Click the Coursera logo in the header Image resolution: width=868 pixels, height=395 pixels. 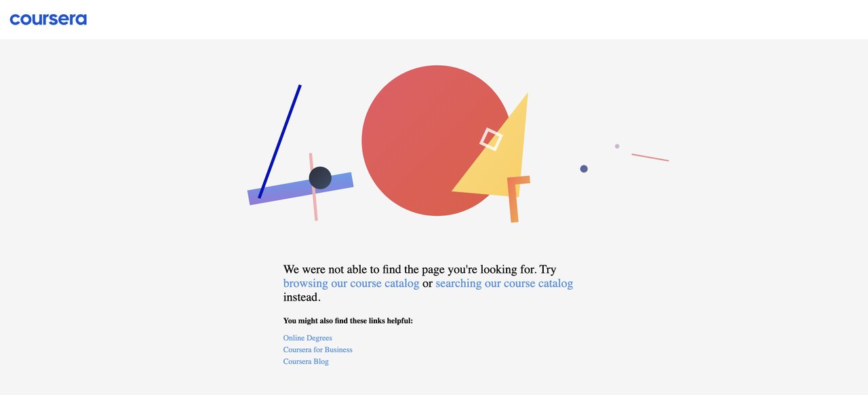[48, 19]
